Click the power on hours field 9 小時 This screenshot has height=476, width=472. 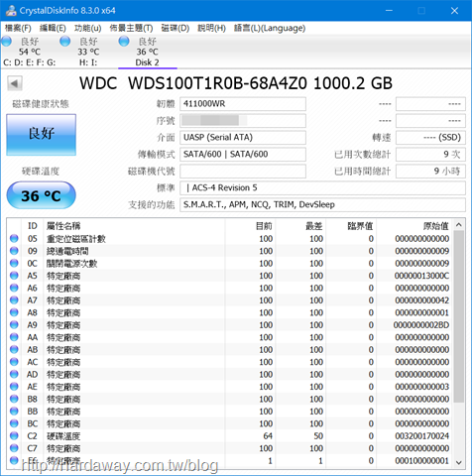[430, 172]
